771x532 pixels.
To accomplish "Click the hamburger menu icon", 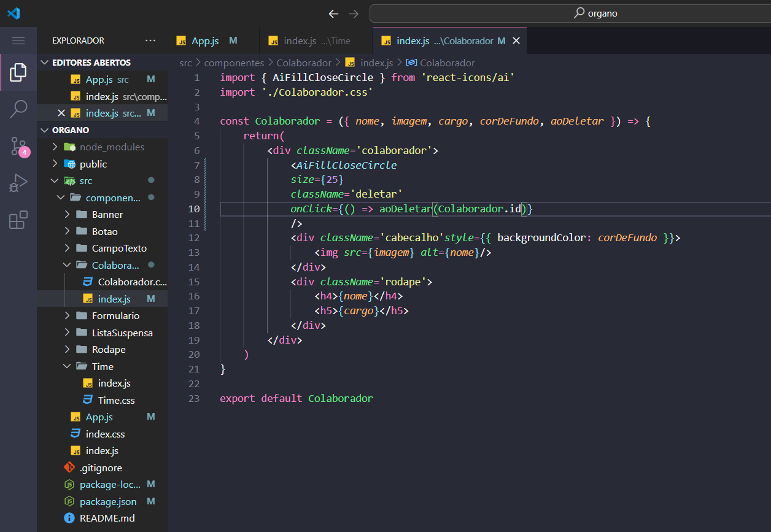I will pos(18,40).
